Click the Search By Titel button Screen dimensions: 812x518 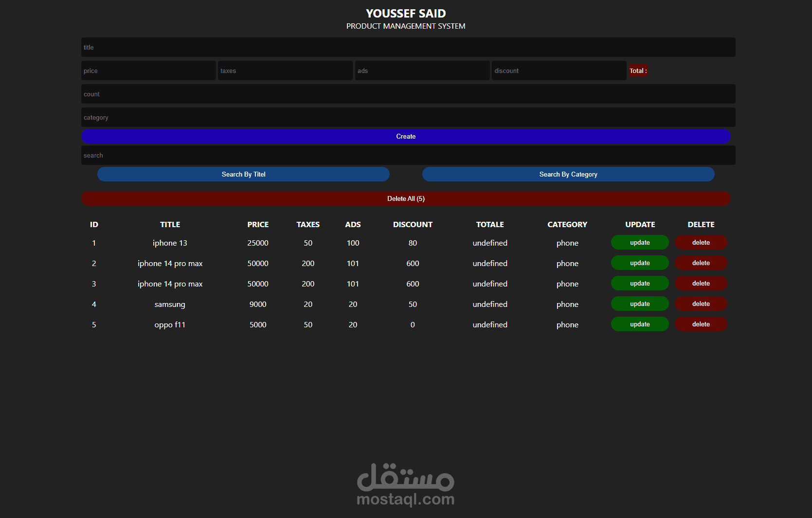(243, 174)
